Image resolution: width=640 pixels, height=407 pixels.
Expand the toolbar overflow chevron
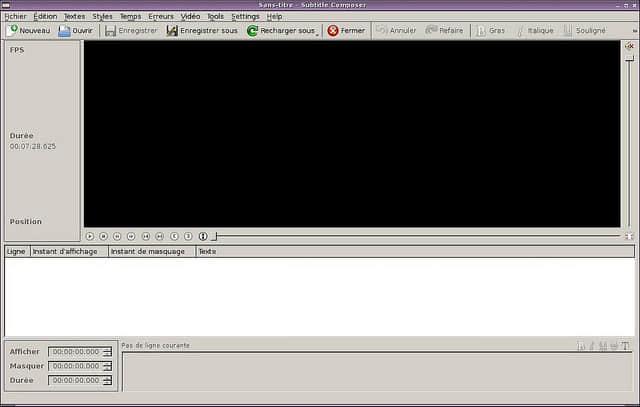click(x=632, y=31)
